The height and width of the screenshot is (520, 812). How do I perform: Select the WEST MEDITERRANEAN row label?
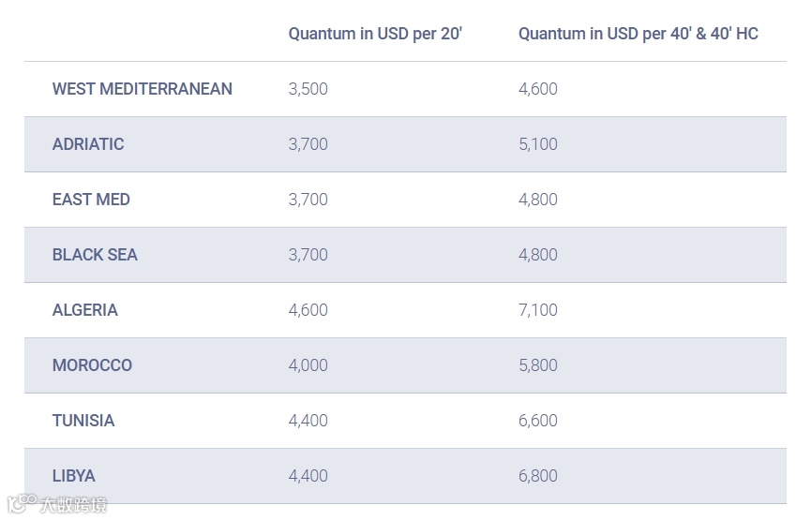[142, 89]
